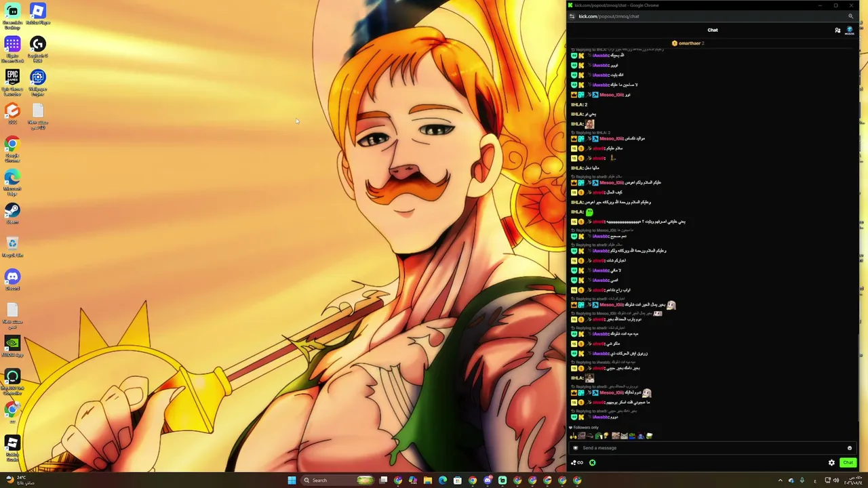Screen dimensions: 868x488
Task: Click the Chat heading text
Action: coord(713,30)
